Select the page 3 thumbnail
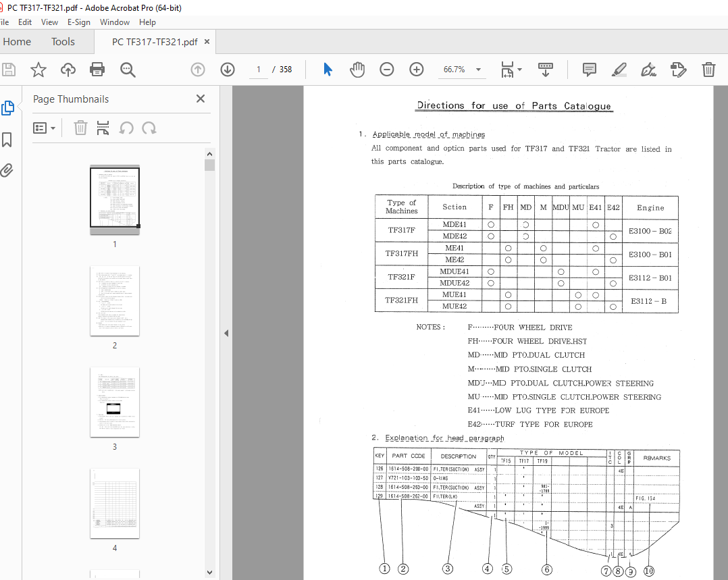Image resolution: width=728 pixels, height=580 pixels. pyautogui.click(x=115, y=402)
